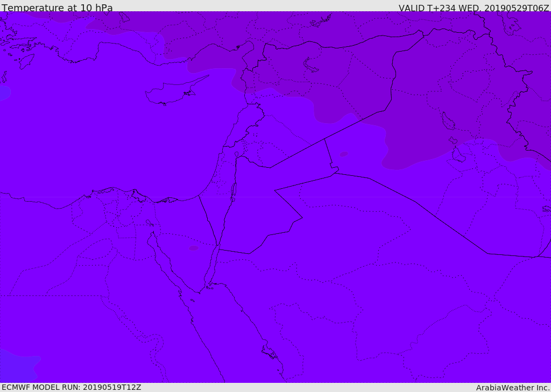Click the 'ArabiaWeather Inc.' credit text
This screenshot has height=392, width=551.
coord(512,388)
